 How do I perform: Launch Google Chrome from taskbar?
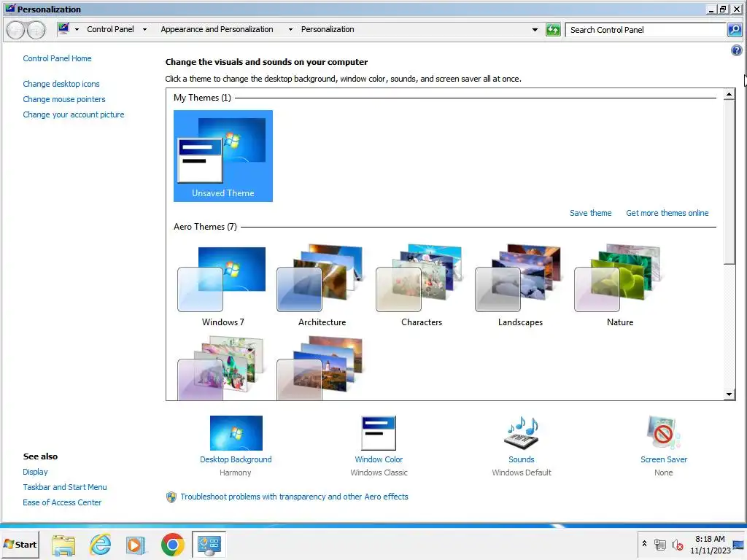tap(172, 544)
